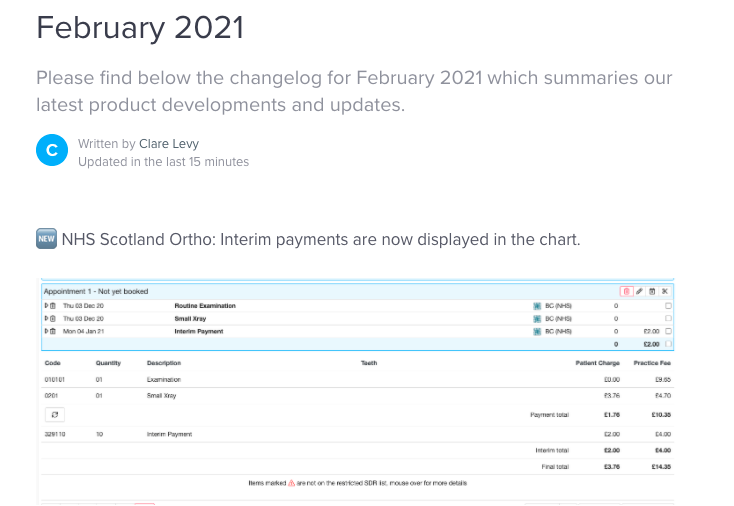
Task: Tick the checkbox for Interim Payment row
Action: pyautogui.click(x=668, y=331)
